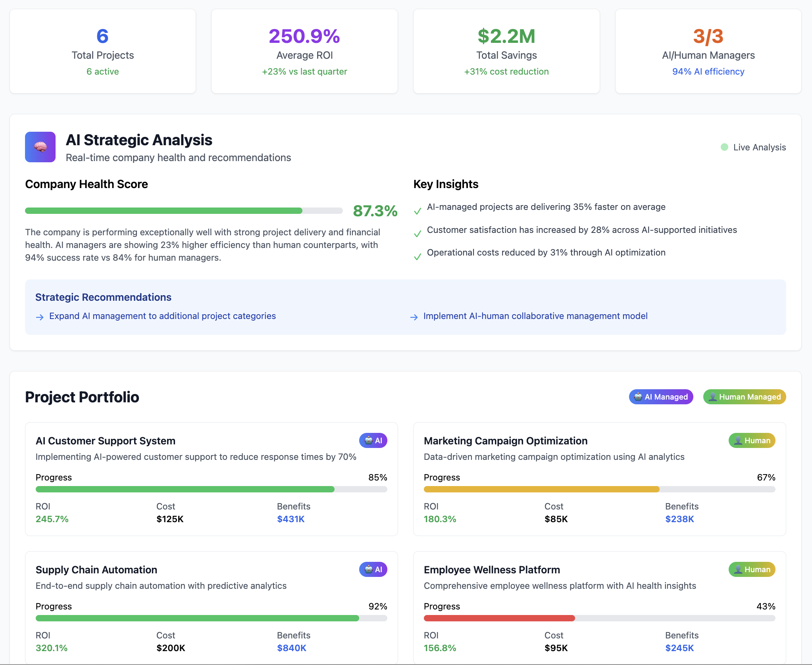
Task: Click the AI Strategic Analysis brain icon
Action: coord(40,147)
